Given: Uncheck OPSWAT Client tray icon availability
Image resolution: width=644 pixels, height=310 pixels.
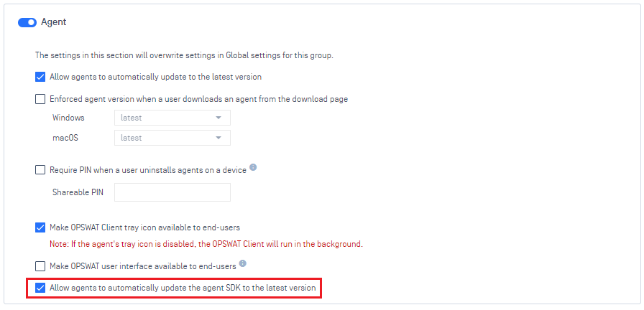Looking at the screenshot, I should [40, 227].
